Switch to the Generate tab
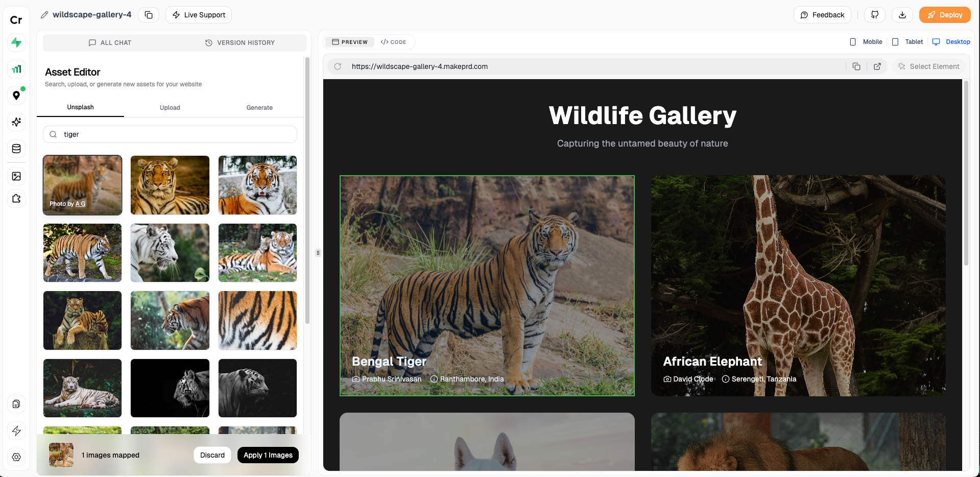 [x=259, y=107]
